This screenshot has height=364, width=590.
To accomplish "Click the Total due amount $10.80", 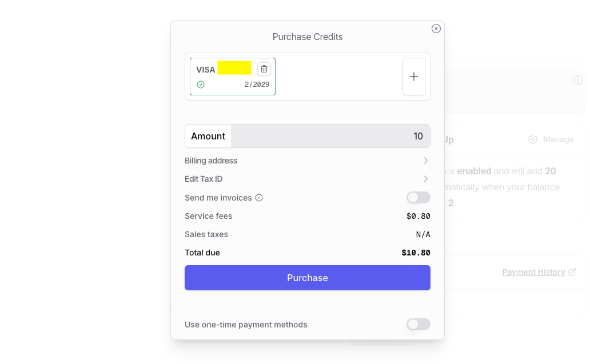I will (x=416, y=253).
